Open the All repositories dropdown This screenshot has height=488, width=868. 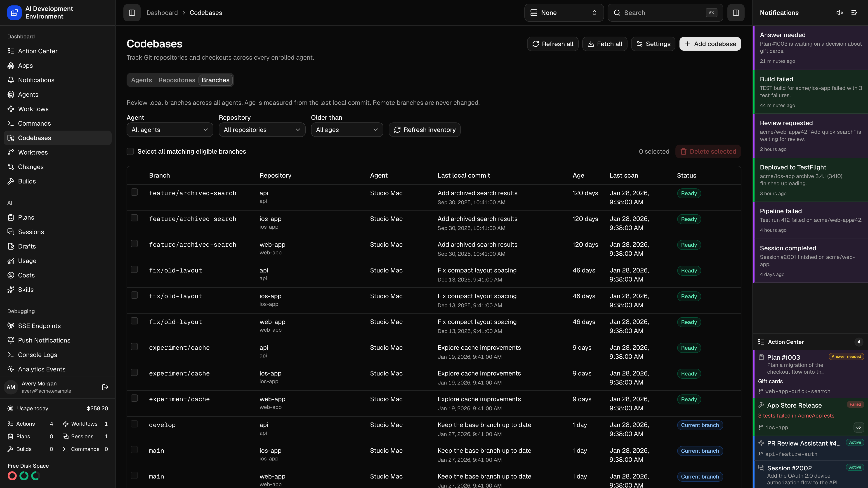click(x=262, y=130)
